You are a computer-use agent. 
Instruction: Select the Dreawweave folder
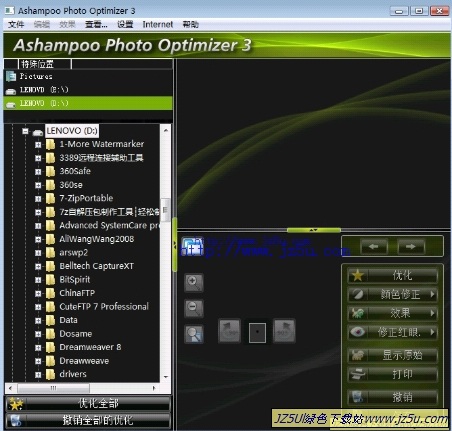click(84, 361)
